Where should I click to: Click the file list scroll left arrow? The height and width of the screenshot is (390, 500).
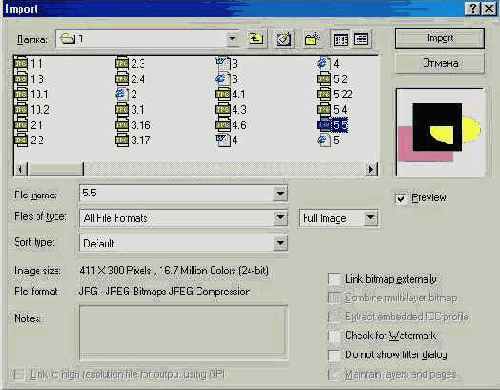pyautogui.click(x=21, y=169)
